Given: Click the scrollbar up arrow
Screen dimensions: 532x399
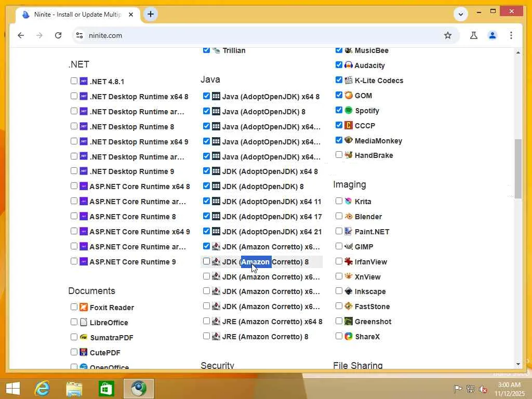Looking at the screenshot, I should [518, 52].
